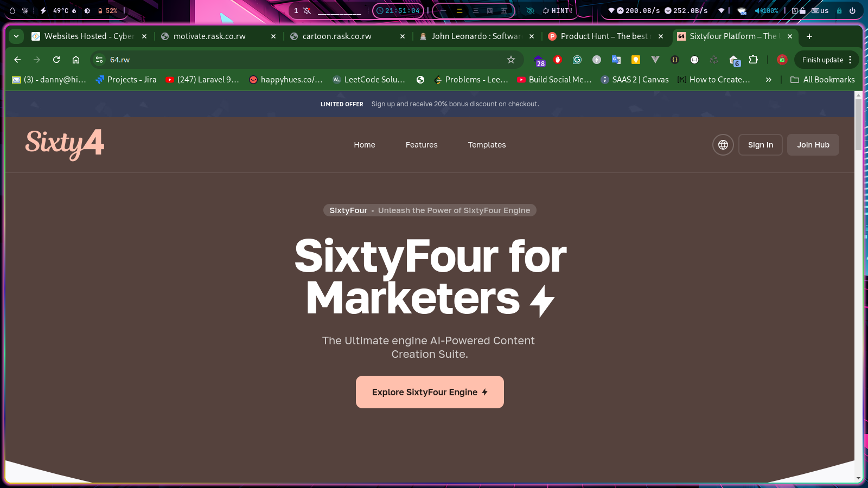The width and height of the screenshot is (868, 488).
Task: Open the happyhues.co bookmark
Action: point(286,80)
